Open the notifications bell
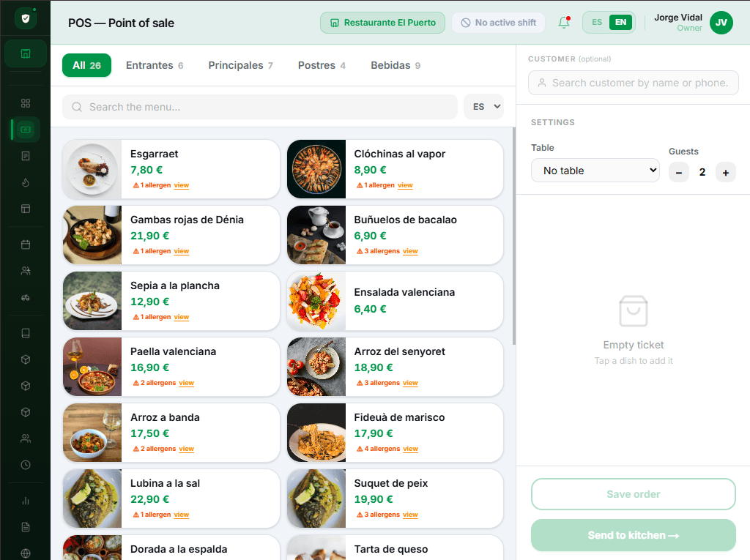This screenshot has width=750, height=560. point(564,23)
